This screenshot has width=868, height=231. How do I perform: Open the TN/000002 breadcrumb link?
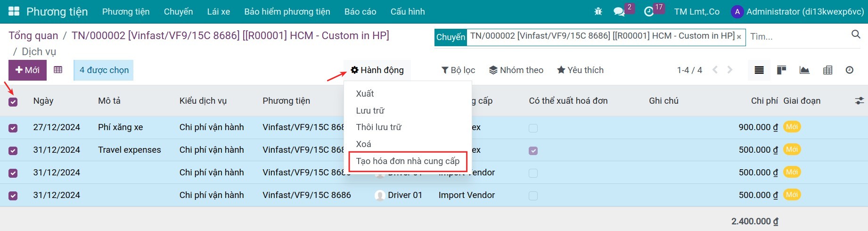pyautogui.click(x=230, y=36)
